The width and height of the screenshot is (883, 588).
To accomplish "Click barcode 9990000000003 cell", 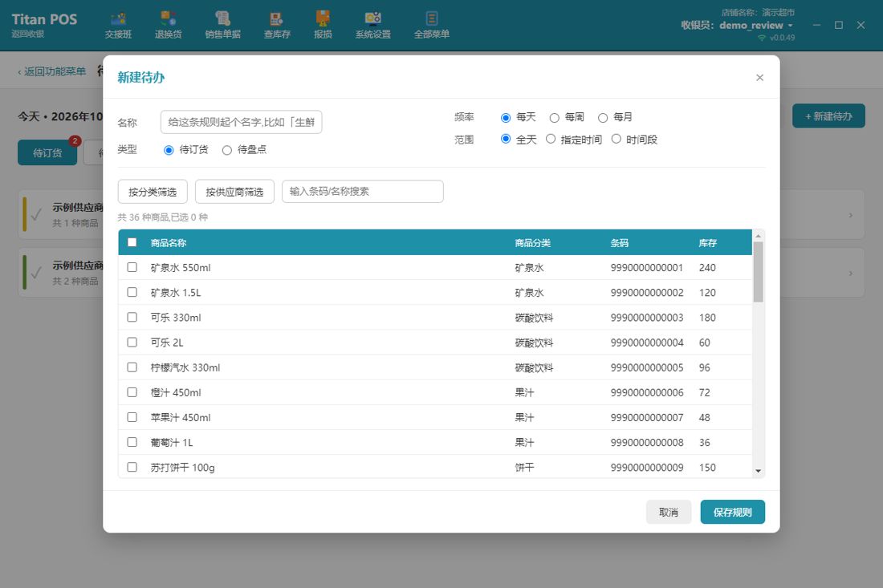I will 647,318.
